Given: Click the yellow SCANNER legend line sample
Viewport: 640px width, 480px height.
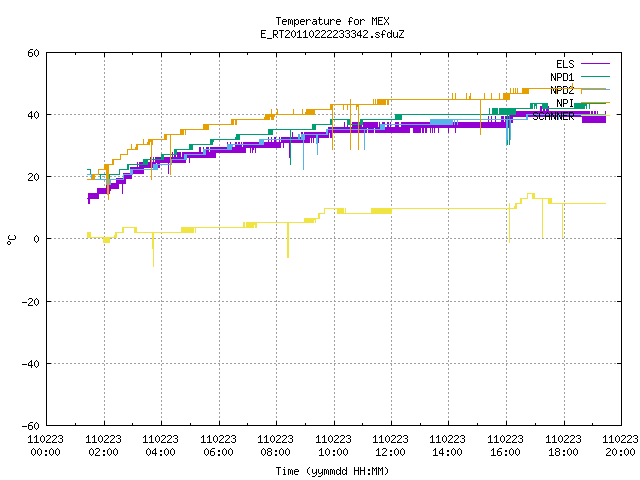Looking at the screenshot, I should (x=596, y=116).
